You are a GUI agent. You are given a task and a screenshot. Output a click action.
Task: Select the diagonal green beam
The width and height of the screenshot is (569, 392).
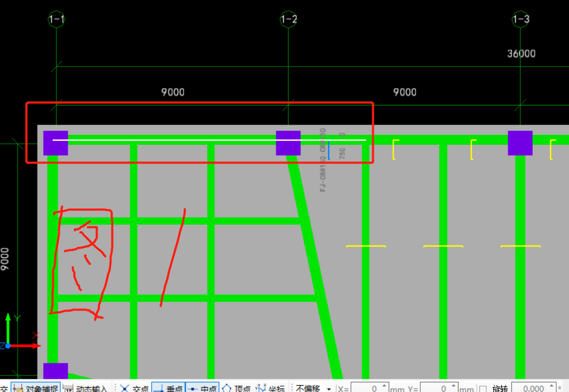[315, 268]
